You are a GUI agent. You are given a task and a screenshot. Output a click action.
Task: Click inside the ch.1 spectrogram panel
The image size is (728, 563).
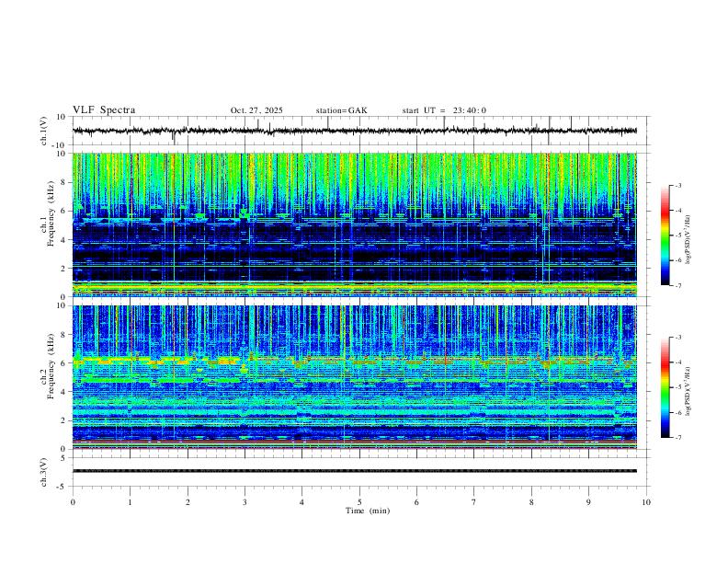click(x=355, y=224)
